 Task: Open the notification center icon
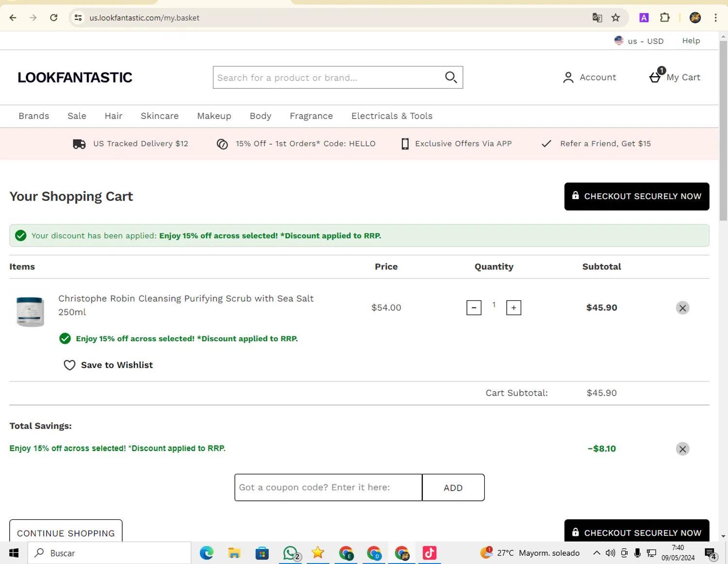pos(711,553)
